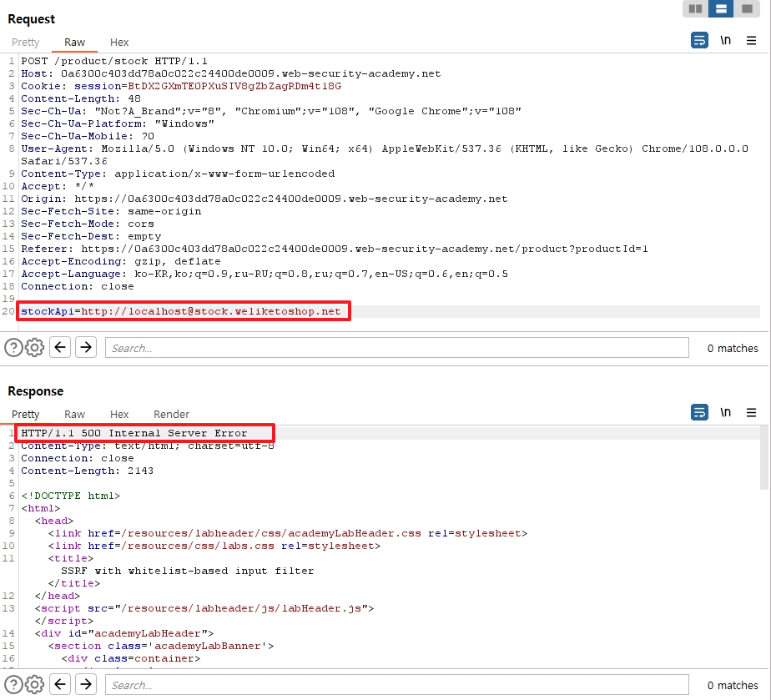The height and width of the screenshot is (700, 771).
Task: Click the POST /product/stock HTTP/1.1 line
Action: 114,61
